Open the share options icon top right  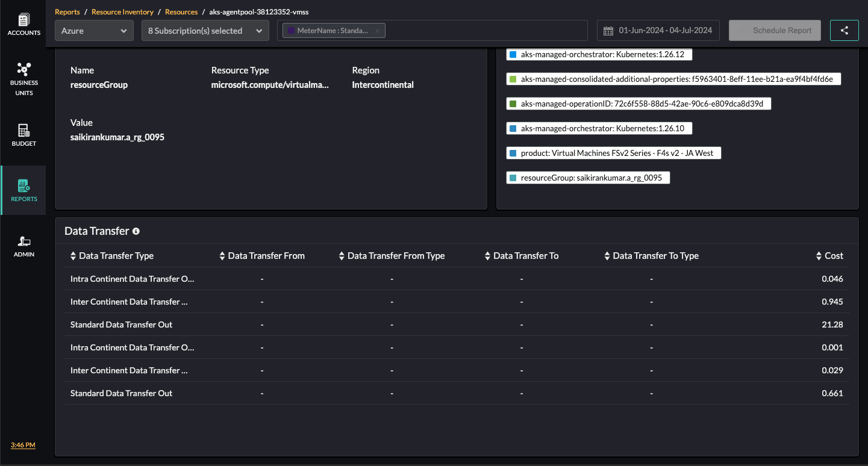click(x=844, y=30)
